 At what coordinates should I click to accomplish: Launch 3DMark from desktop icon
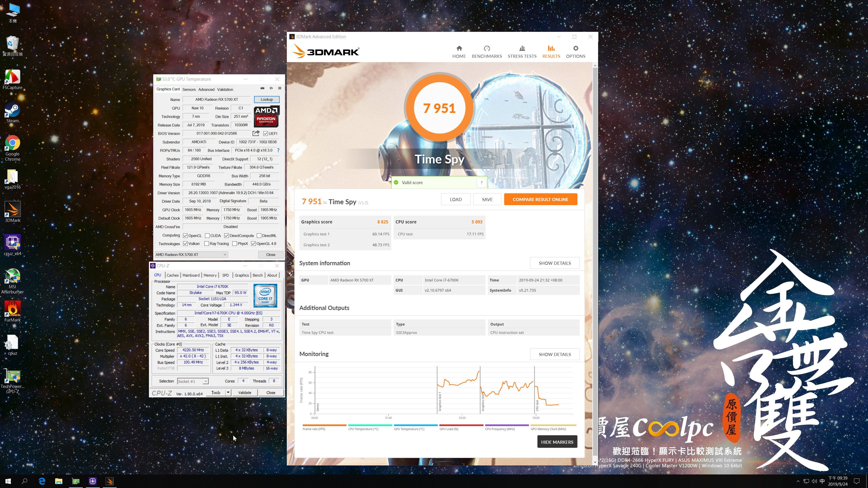click(12, 212)
